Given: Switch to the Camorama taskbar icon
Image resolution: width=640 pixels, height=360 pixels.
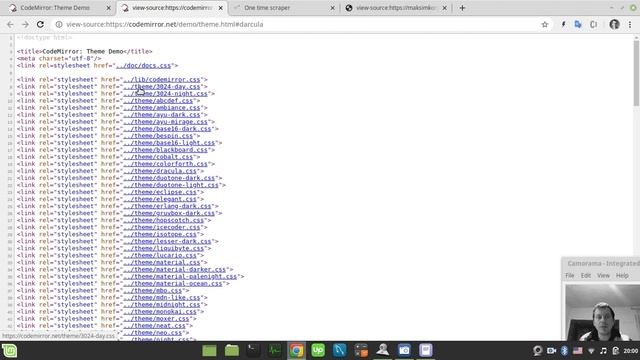Looking at the screenshot, I should point(382,351).
